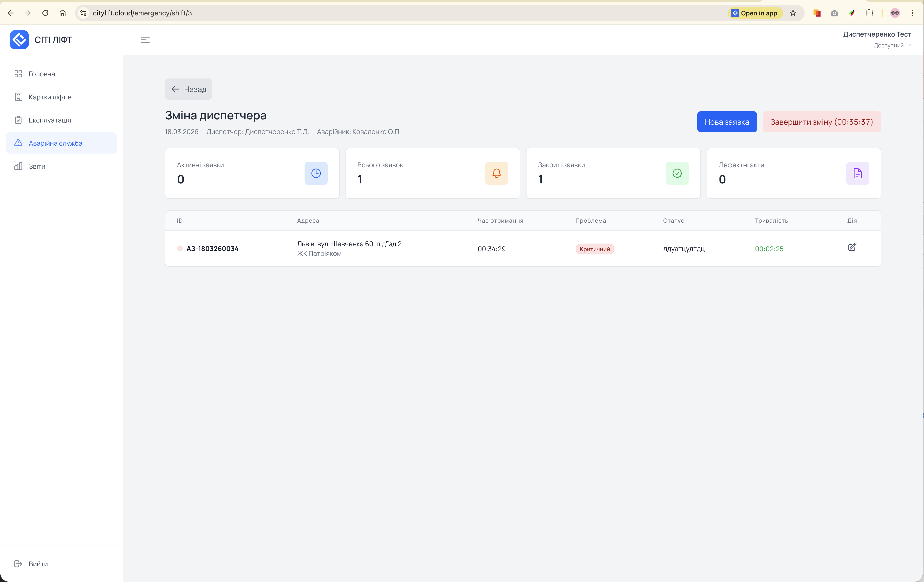
Task: Click the edit icon for request АЗ-1803260034
Action: tap(852, 247)
